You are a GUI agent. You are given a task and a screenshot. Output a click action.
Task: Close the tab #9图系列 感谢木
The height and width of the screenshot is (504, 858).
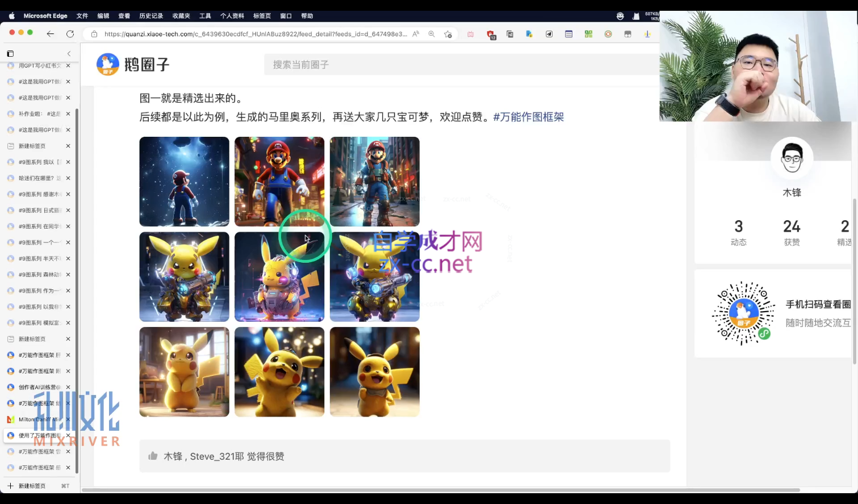tap(68, 194)
